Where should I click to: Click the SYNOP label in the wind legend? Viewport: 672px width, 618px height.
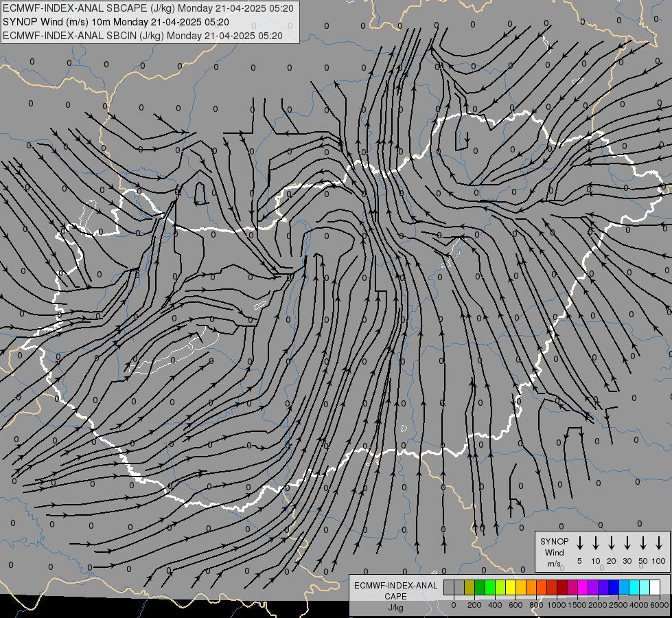554,542
